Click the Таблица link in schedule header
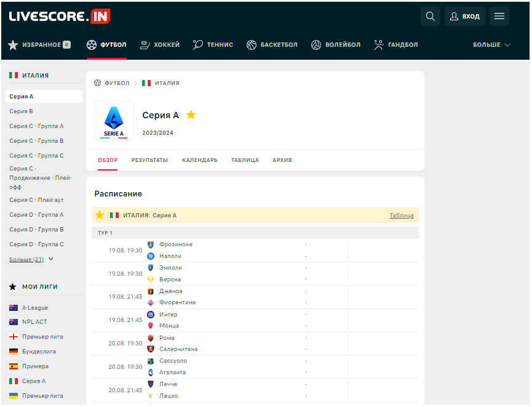This screenshot has width=532, height=407. (x=402, y=216)
